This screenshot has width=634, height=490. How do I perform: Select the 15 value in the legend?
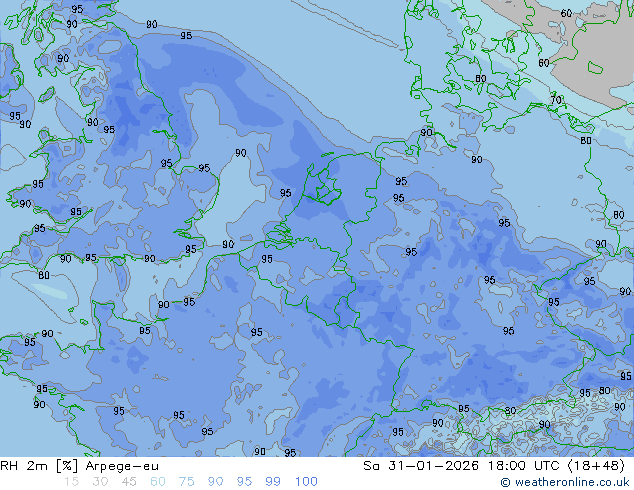pyautogui.click(x=71, y=482)
